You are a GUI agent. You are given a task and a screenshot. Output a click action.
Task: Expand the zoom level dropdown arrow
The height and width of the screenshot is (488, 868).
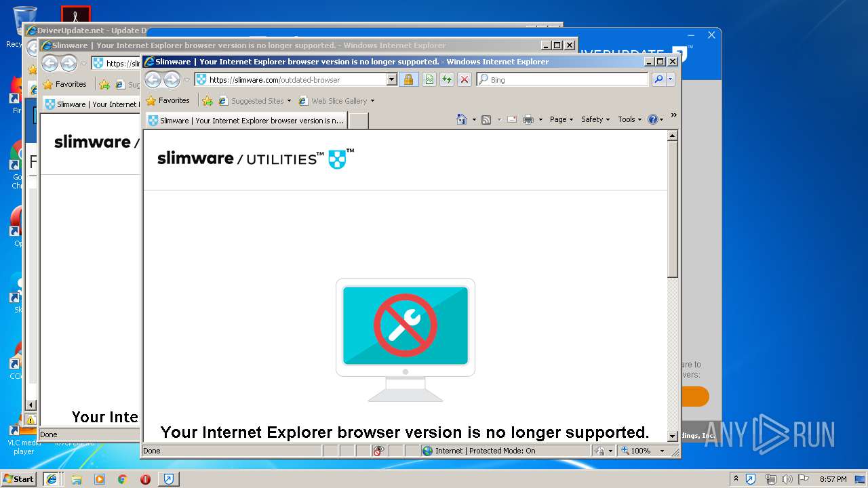[x=662, y=451]
